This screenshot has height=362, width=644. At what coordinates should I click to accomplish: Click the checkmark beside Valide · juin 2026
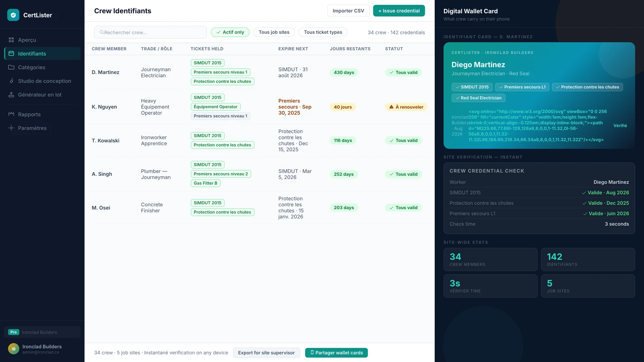(585, 214)
